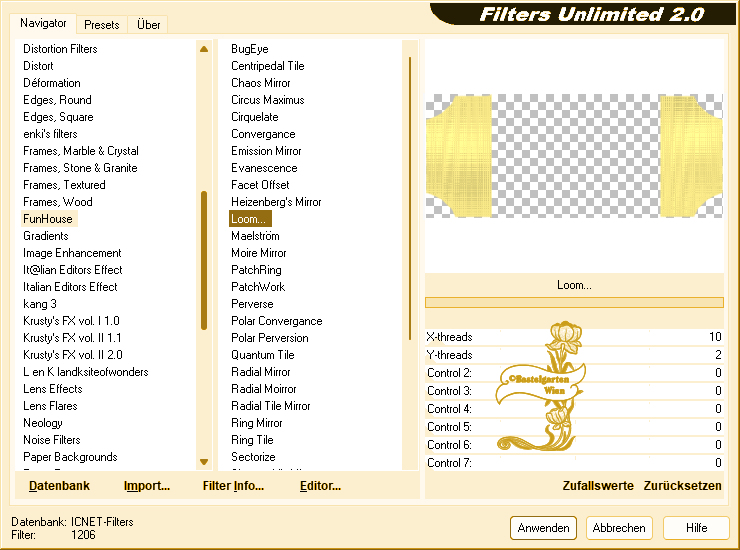
Task: Select Distortion Filters category
Action: click(60, 49)
